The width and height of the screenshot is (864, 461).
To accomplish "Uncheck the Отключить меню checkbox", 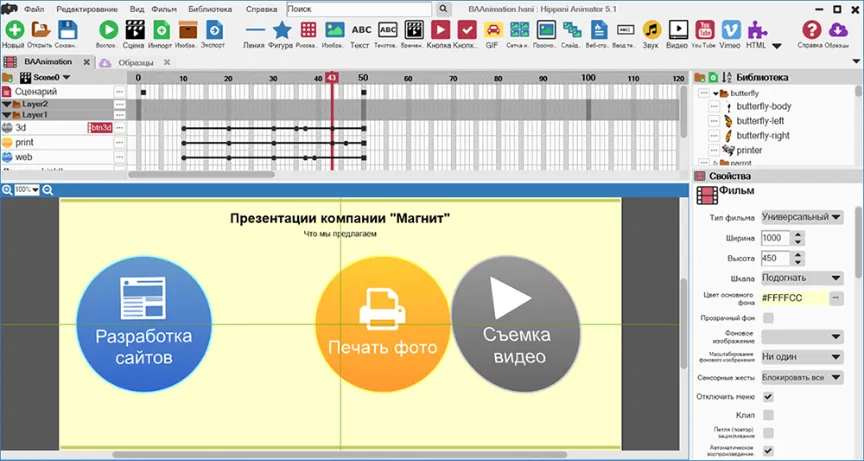I will [x=768, y=397].
